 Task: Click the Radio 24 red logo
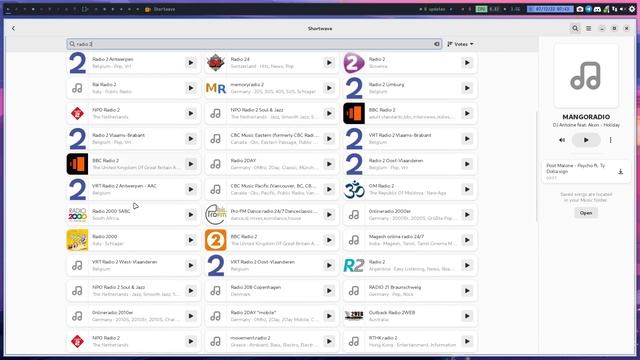(x=216, y=63)
